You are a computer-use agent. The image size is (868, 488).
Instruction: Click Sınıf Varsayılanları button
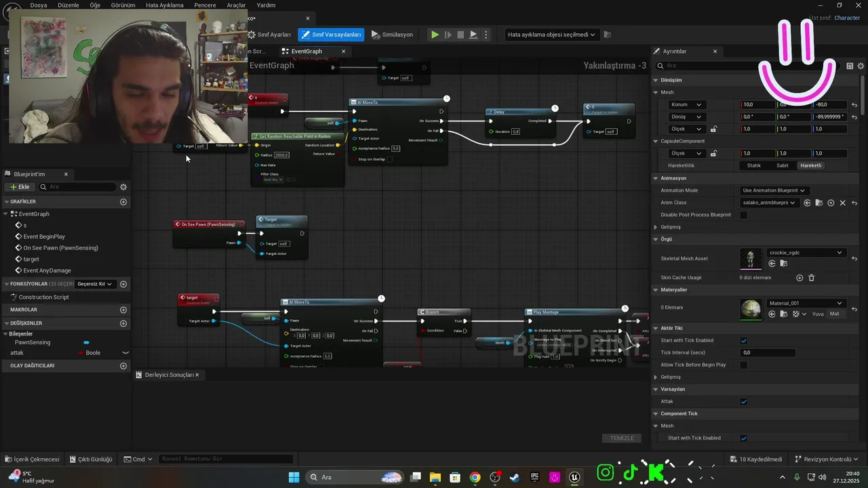tap(331, 35)
